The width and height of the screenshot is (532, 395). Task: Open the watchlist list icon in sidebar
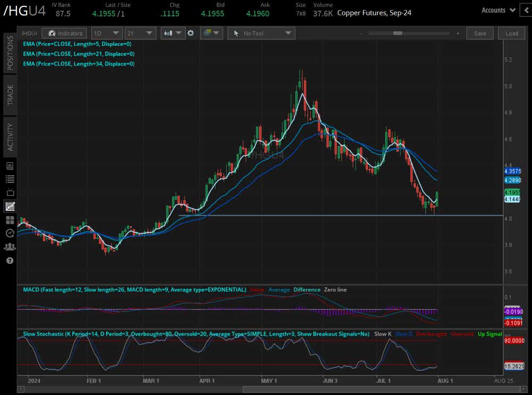[x=10, y=179]
